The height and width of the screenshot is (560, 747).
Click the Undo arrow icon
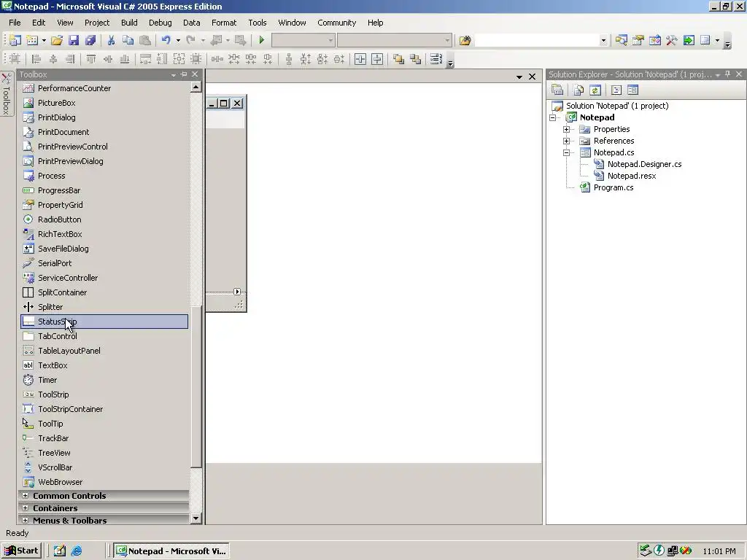tap(166, 41)
